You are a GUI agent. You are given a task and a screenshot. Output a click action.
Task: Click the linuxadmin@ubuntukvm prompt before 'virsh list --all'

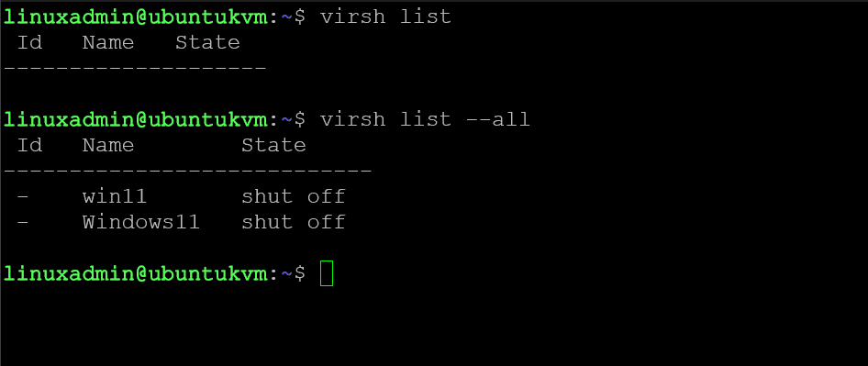click(135, 119)
